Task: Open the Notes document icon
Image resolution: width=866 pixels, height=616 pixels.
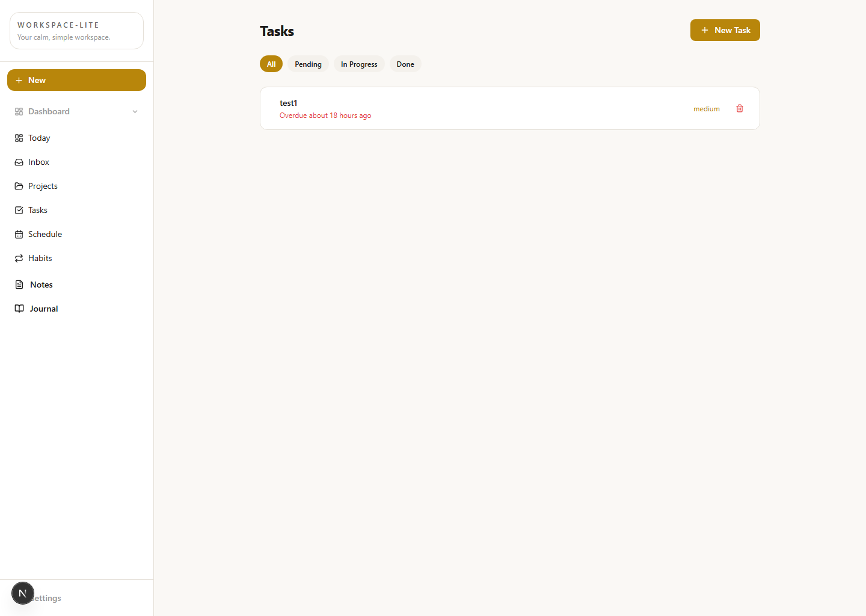Action: pyautogui.click(x=19, y=284)
